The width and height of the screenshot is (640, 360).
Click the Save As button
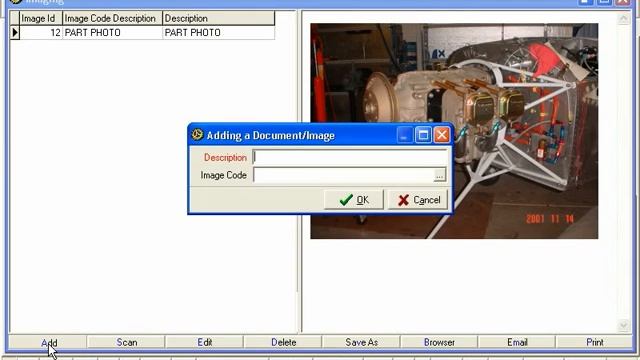coord(361,342)
